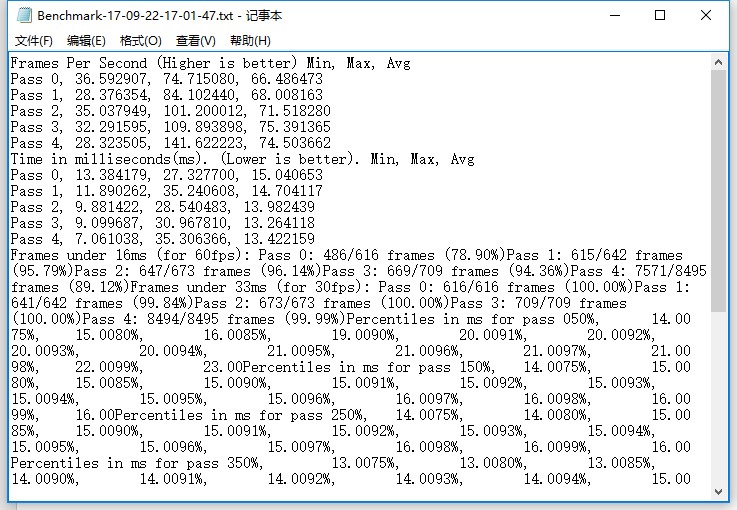
Task: Open the 查看(V) menu
Action: point(195,41)
